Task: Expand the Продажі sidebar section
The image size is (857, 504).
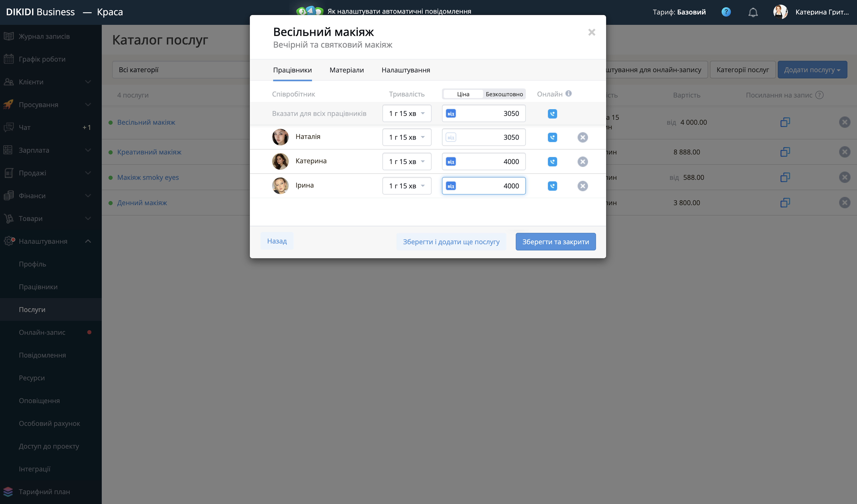Action: 51,173
